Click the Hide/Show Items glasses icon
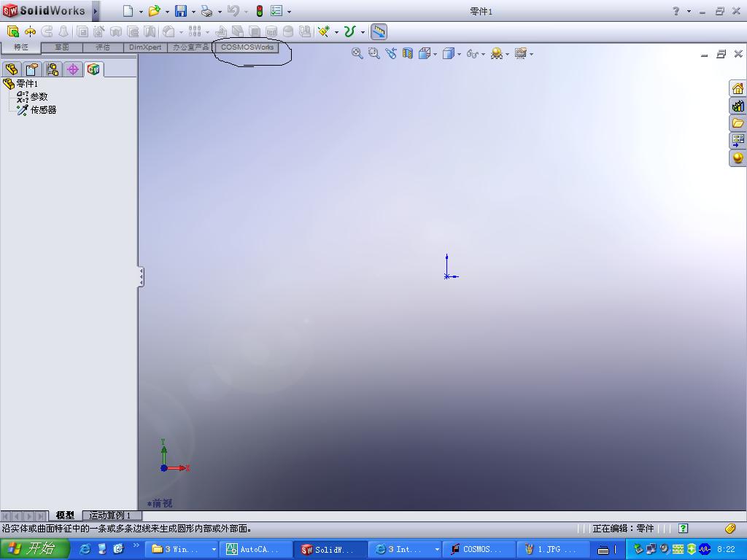Screen dimensions: 747x560 472,53
